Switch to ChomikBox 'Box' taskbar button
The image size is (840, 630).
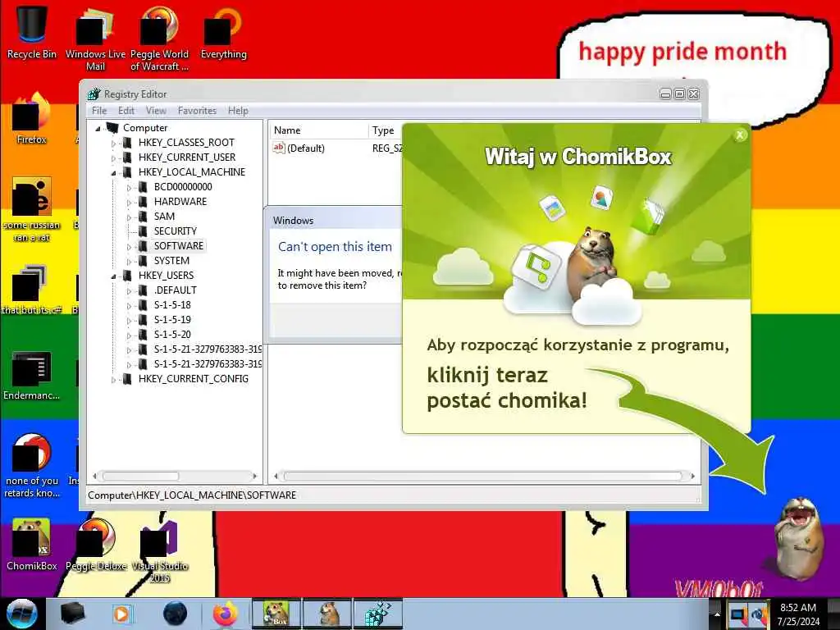[276, 614]
